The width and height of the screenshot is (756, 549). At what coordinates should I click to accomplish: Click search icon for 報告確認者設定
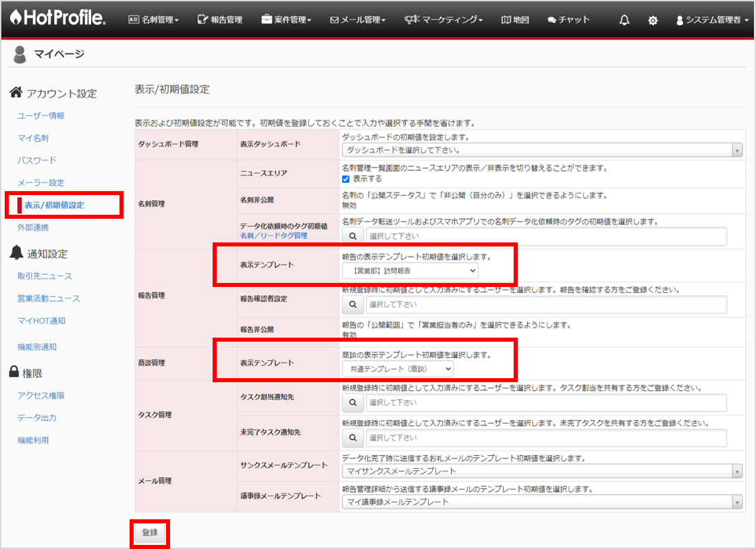pyautogui.click(x=352, y=305)
